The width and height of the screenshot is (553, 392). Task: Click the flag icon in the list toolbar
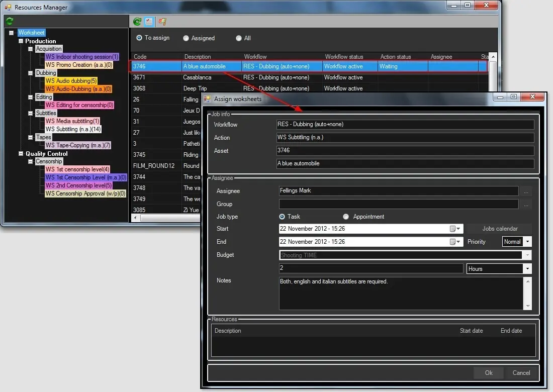(x=162, y=22)
